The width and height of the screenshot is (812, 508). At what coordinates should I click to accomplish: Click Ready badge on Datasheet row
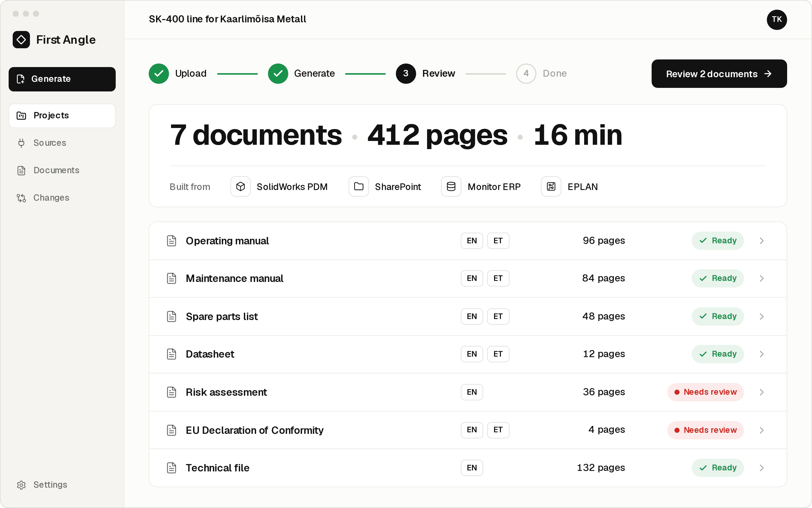click(718, 354)
